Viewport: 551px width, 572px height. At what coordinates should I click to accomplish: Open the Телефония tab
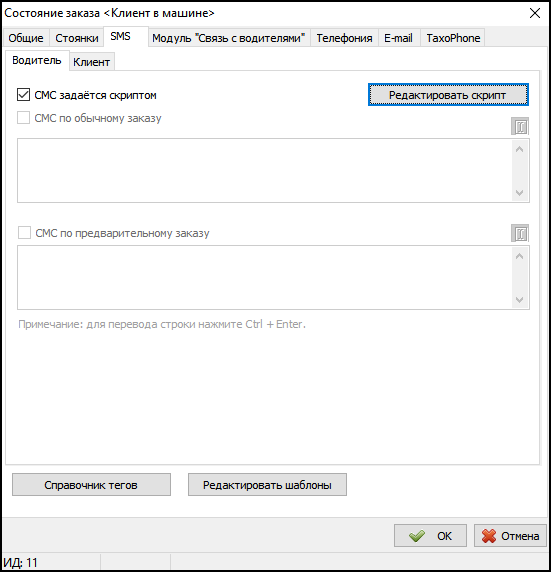coord(344,38)
